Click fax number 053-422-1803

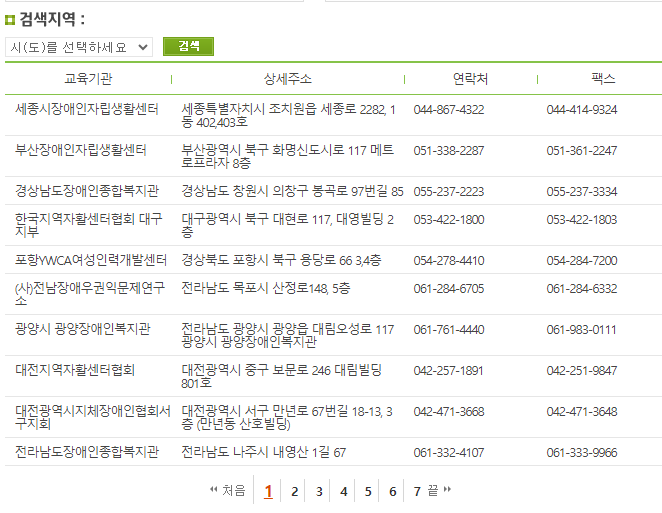tap(582, 220)
